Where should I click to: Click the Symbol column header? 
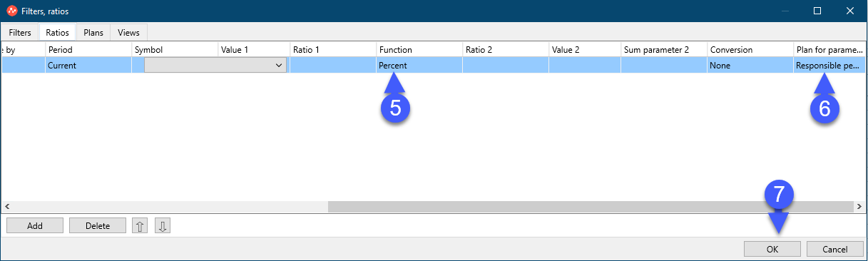point(175,50)
